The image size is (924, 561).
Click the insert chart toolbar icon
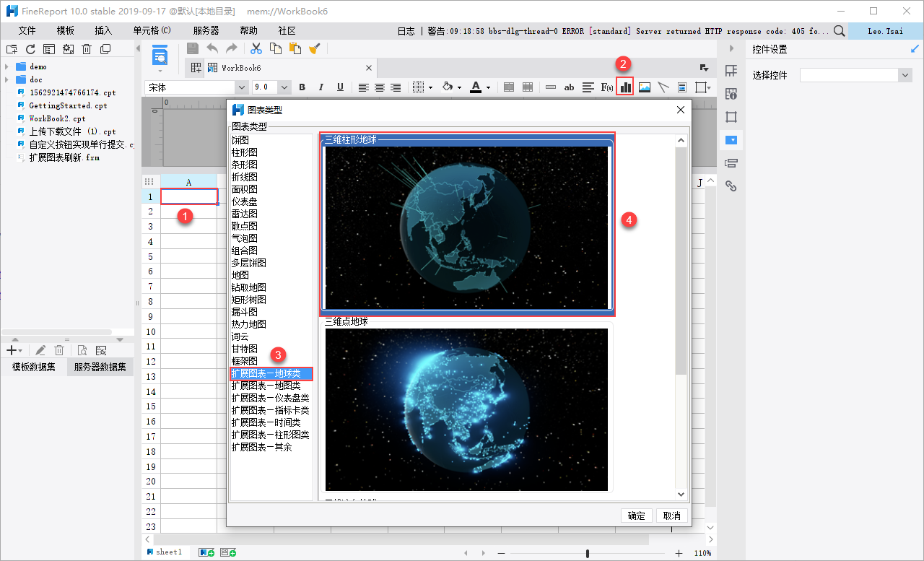coord(625,87)
